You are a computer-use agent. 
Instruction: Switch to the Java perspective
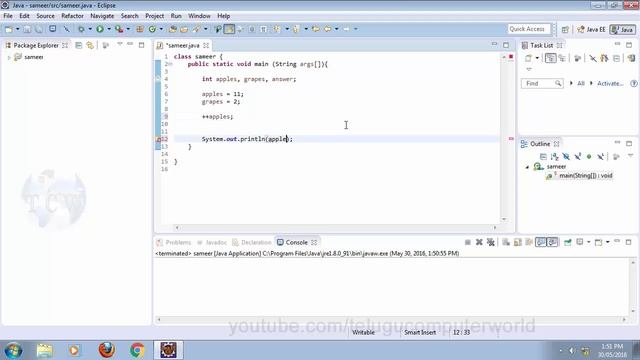click(622, 29)
